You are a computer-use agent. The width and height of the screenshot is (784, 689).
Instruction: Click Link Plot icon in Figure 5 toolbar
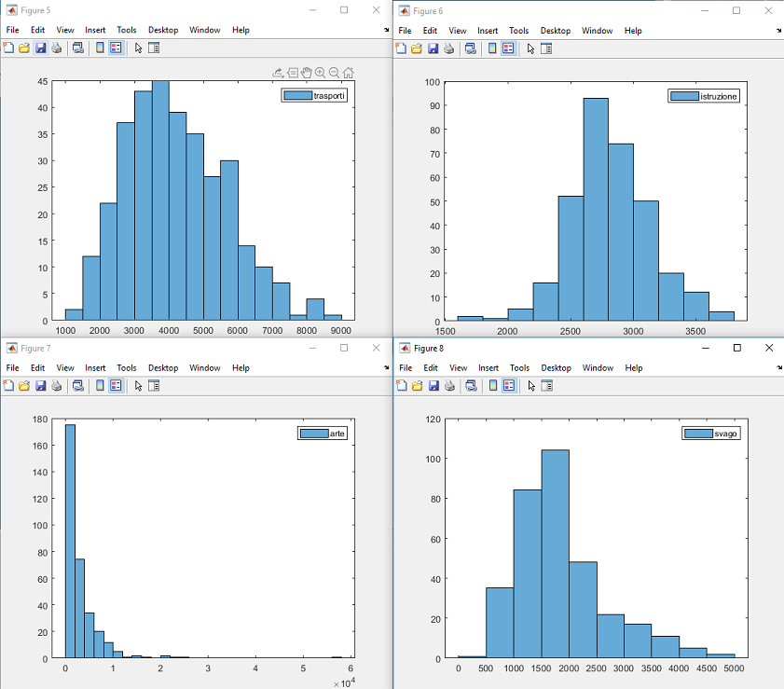[x=78, y=48]
